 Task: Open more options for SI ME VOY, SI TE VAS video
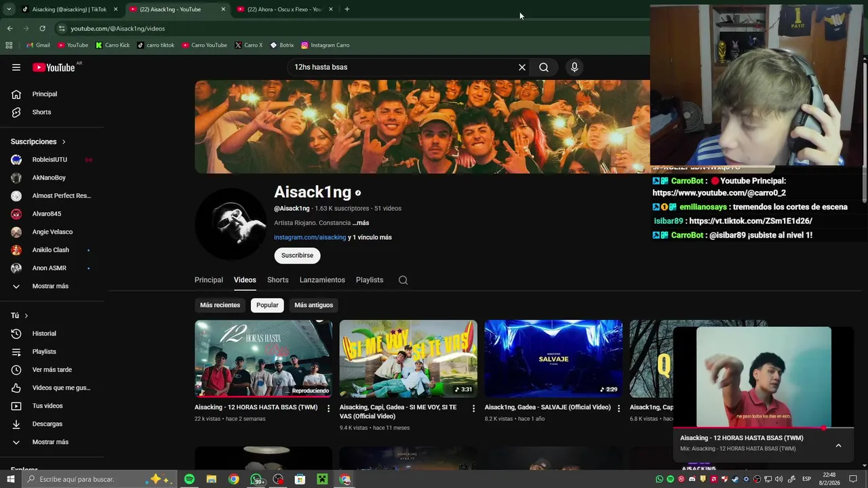[x=473, y=409]
